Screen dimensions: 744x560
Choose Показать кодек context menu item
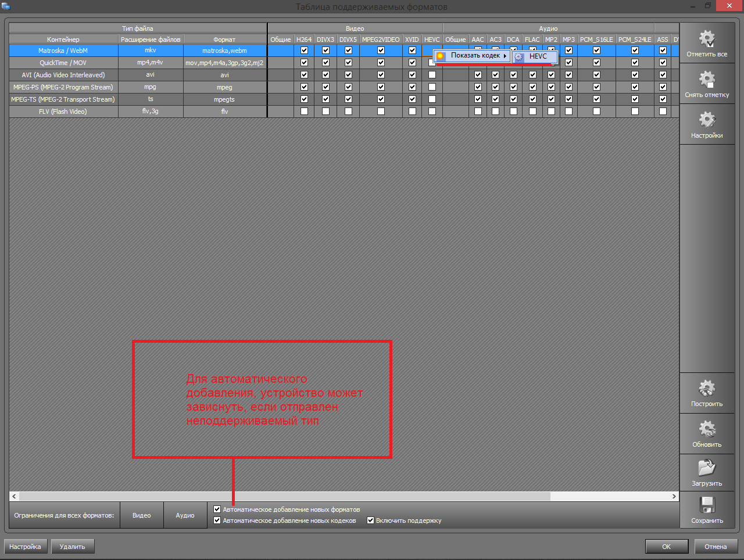(474, 56)
